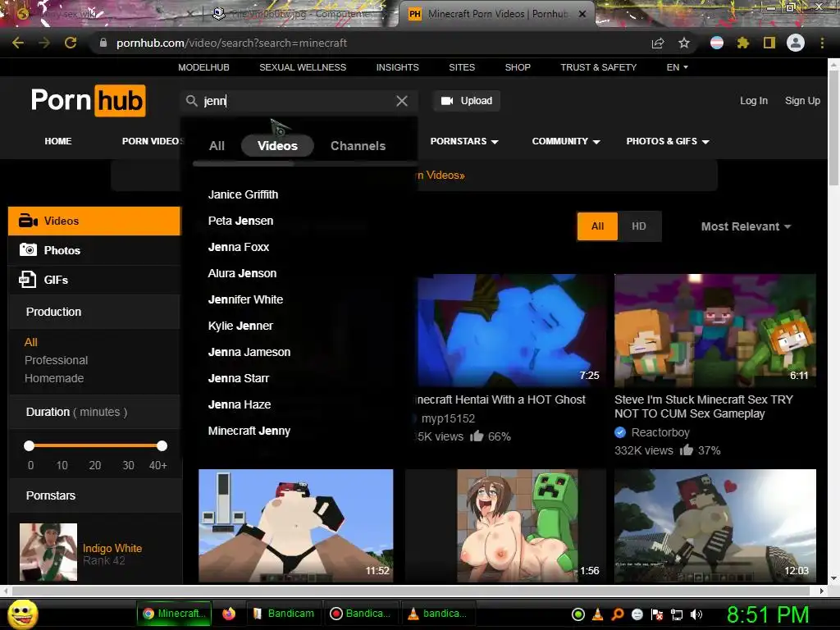Image resolution: width=840 pixels, height=630 pixels.
Task: Select the Videos suggestions tab
Action: (x=277, y=146)
